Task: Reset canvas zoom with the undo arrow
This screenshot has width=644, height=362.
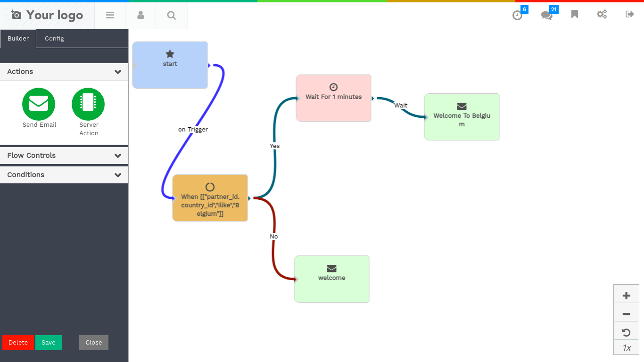Action: pos(626,333)
